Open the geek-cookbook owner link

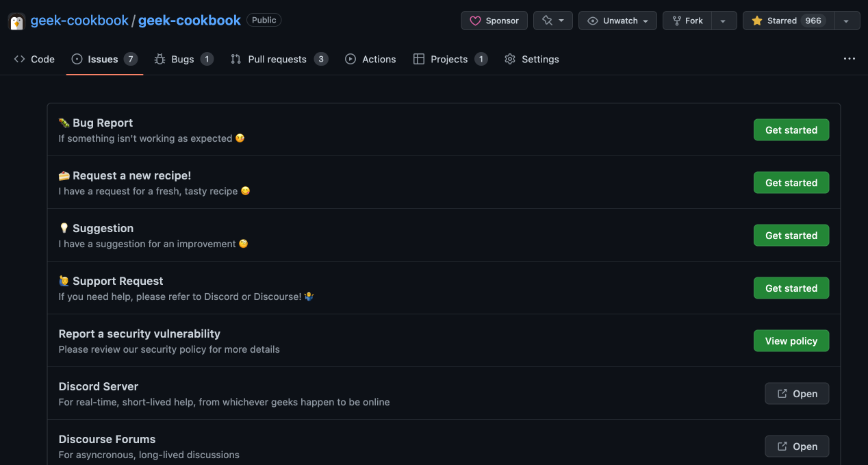pos(79,21)
